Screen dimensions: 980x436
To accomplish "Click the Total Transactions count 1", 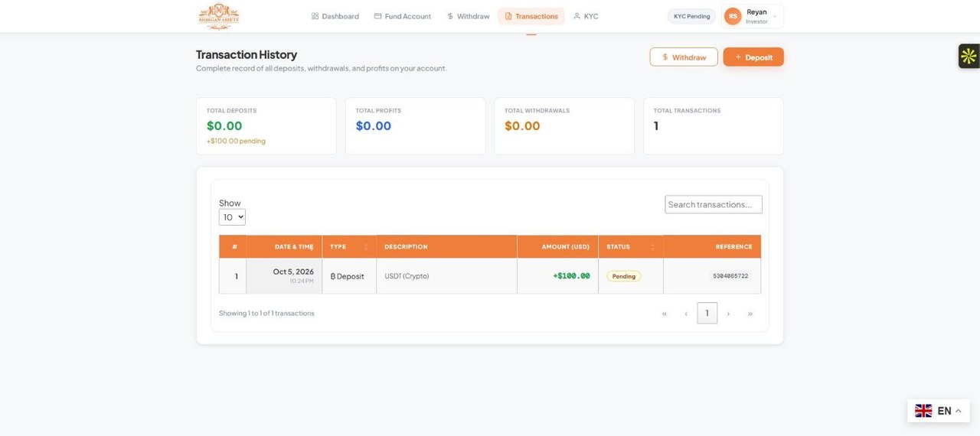I will [x=656, y=126].
